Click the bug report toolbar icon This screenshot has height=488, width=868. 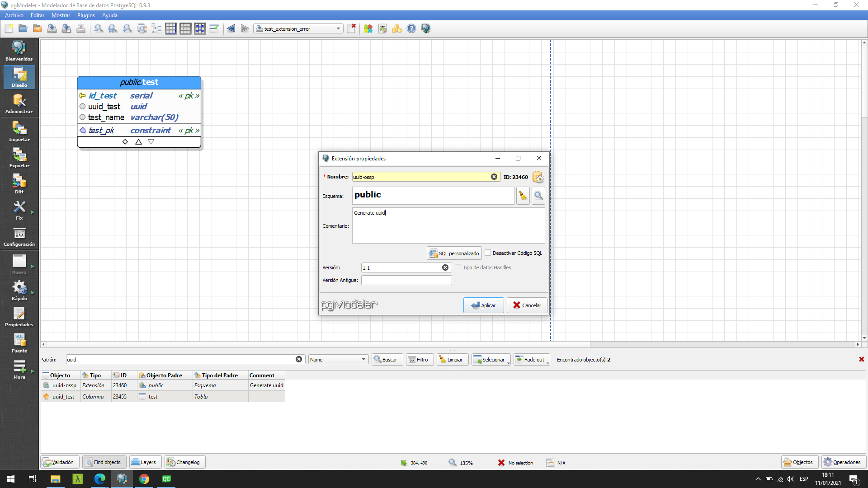pos(382,28)
